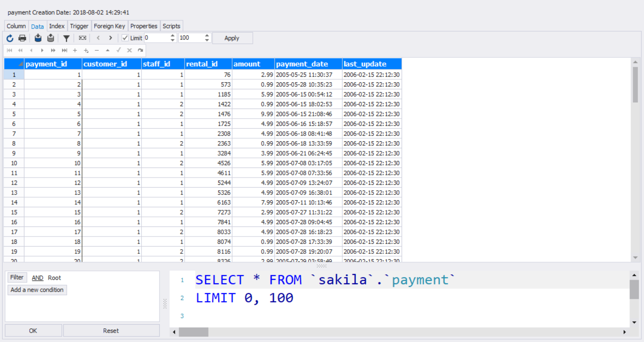Image resolution: width=644 pixels, height=342 pixels.
Task: Open the Trigger tab
Action: pyautogui.click(x=79, y=26)
